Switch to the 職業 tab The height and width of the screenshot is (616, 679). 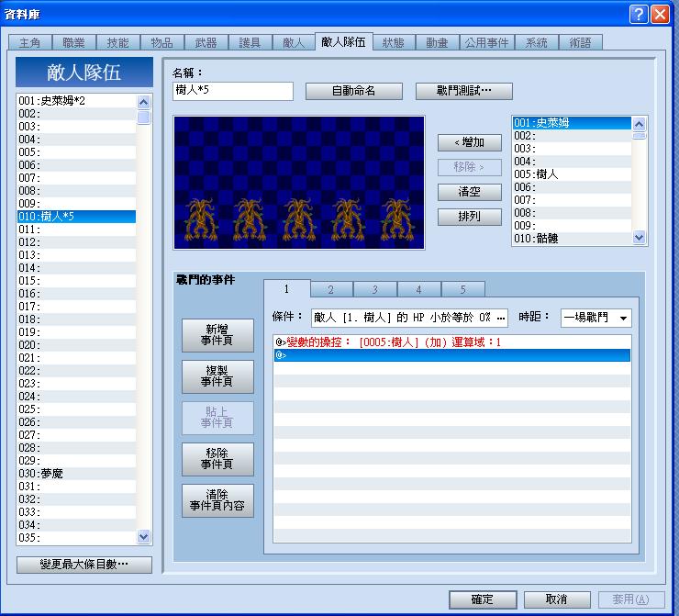74,42
